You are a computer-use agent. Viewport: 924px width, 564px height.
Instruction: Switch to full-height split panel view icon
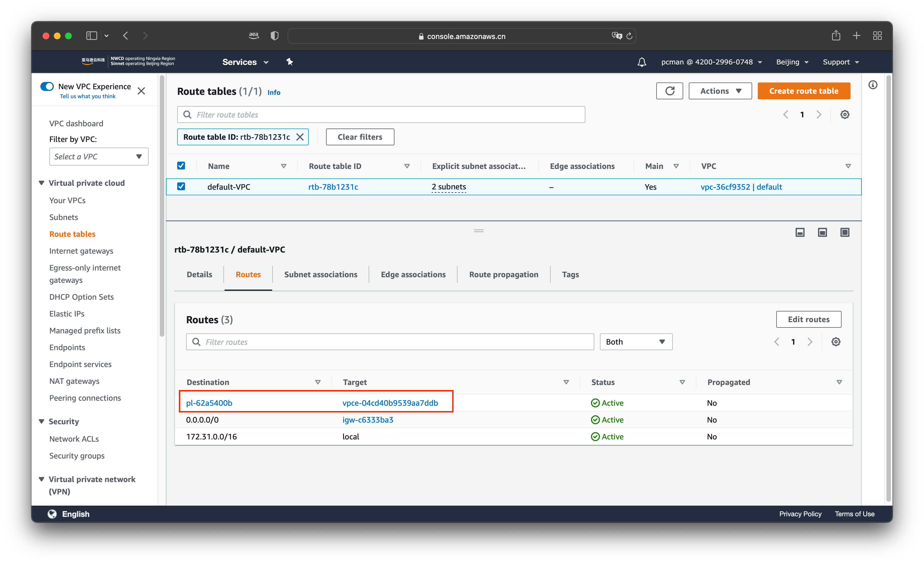(844, 232)
